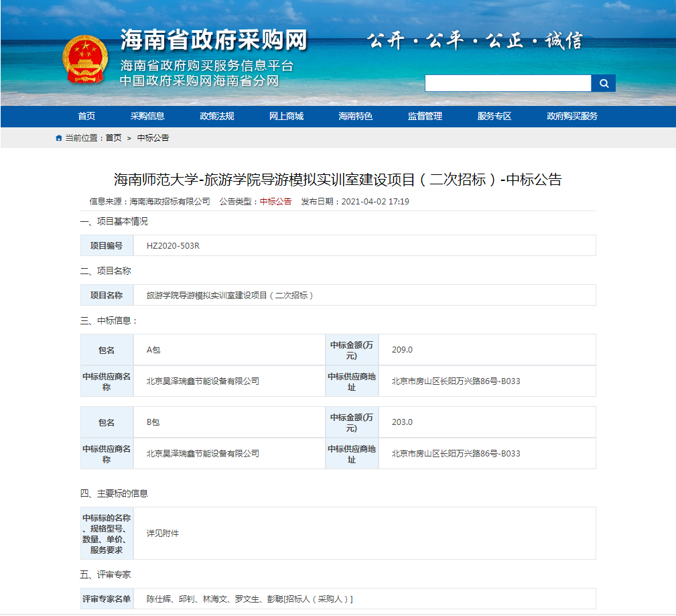This screenshot has width=676, height=616.
Task: Click the supplier address in the A包 table
Action: 456,381
